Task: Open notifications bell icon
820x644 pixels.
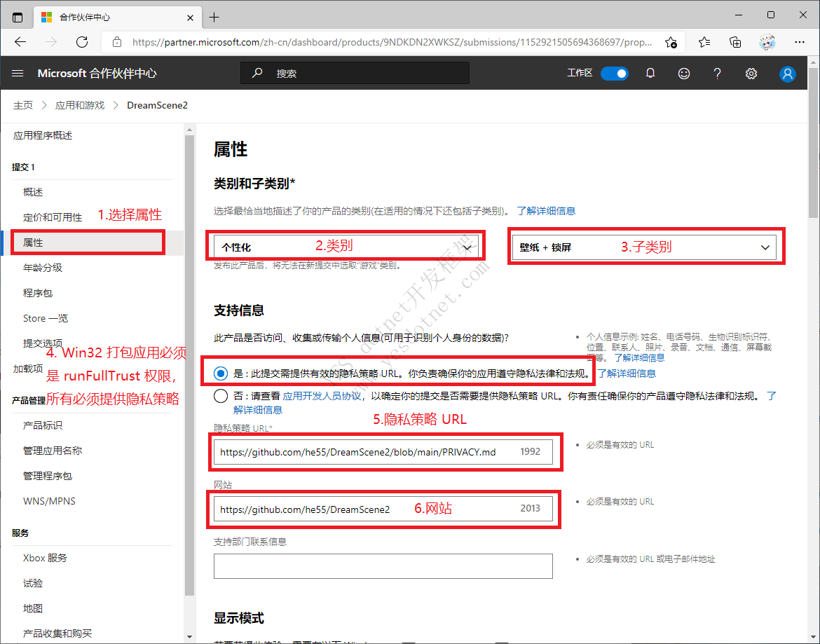Action: coord(650,74)
